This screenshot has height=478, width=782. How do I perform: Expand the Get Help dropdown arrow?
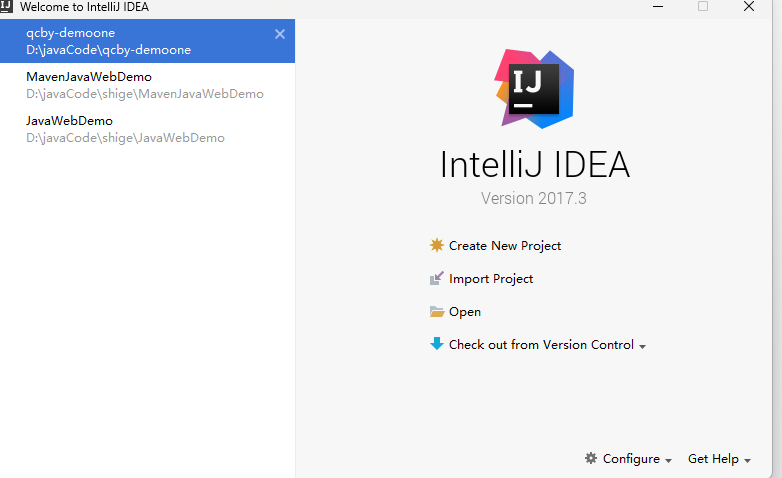tap(747, 461)
